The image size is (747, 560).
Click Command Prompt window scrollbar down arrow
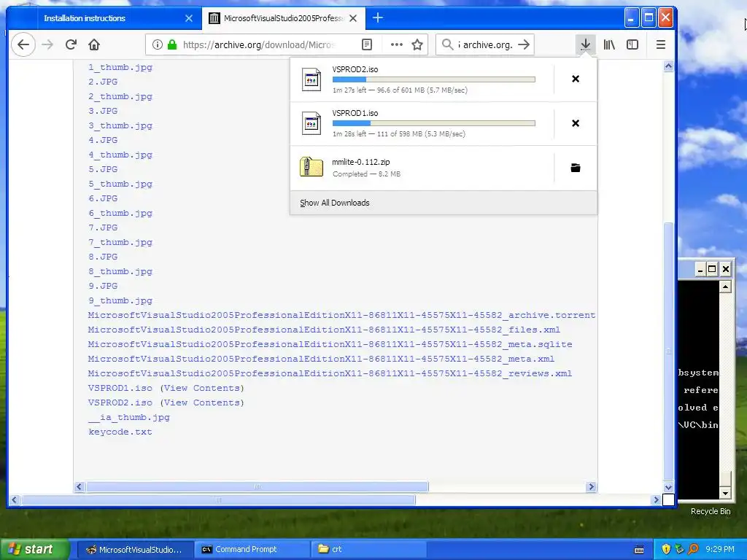(x=725, y=494)
